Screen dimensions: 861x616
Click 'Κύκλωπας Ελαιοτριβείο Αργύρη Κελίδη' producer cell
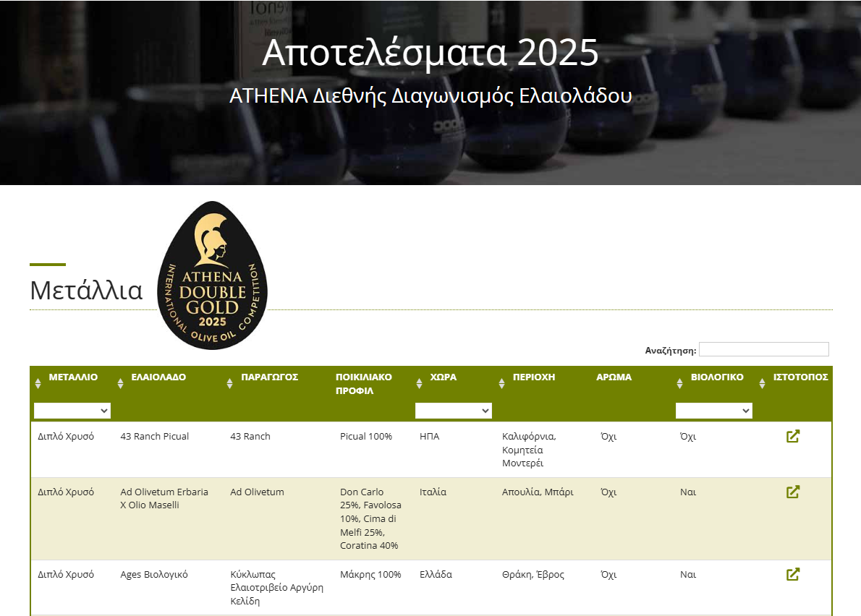(276, 588)
